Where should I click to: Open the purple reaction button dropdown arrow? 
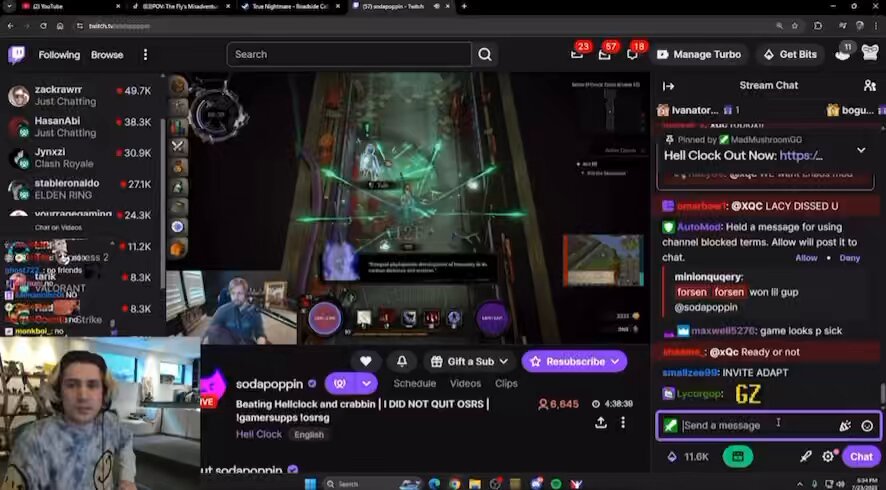point(366,384)
